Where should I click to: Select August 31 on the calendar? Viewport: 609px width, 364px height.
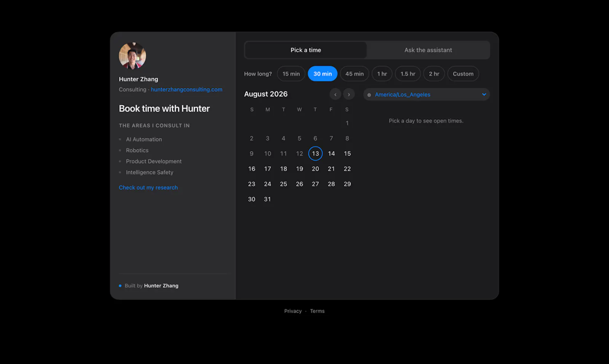pos(268,199)
